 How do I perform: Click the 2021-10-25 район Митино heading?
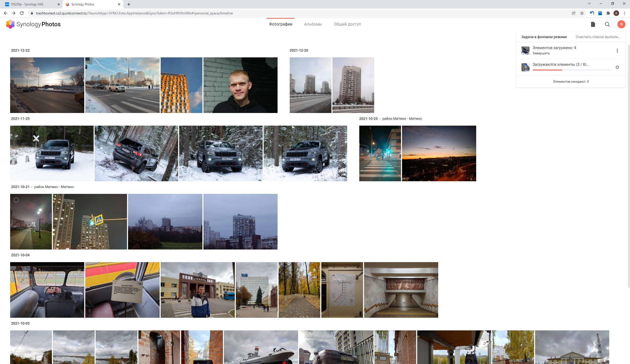[x=390, y=119]
